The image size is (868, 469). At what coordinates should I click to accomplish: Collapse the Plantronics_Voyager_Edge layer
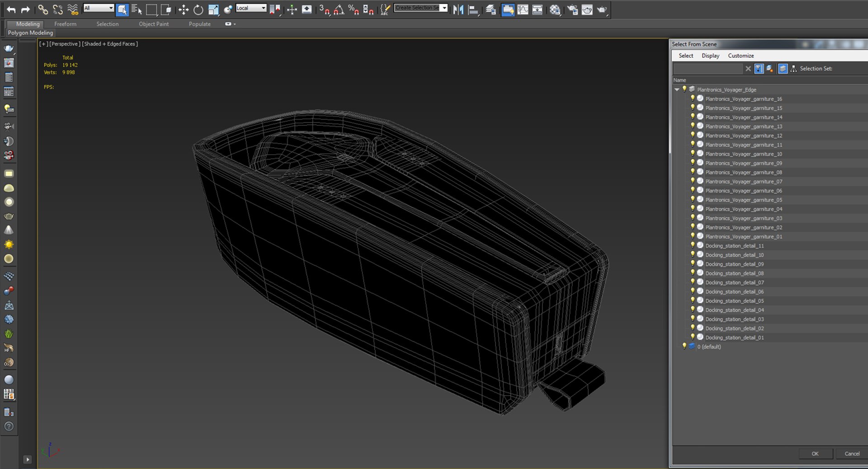677,89
